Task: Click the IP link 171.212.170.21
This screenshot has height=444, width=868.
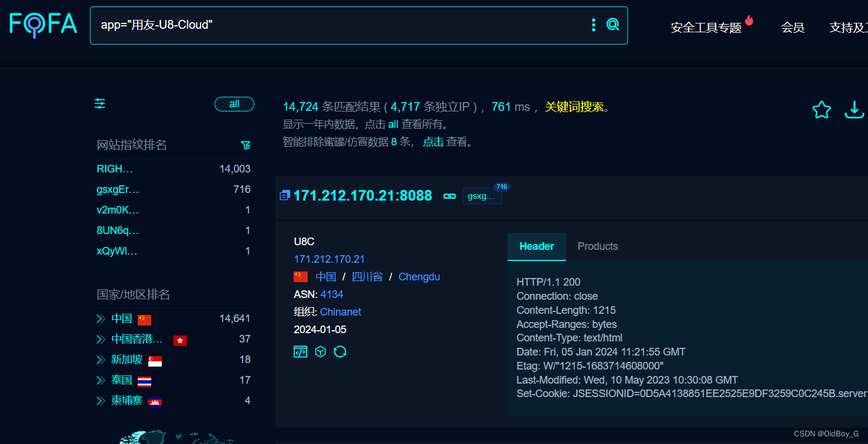Action: click(x=329, y=259)
